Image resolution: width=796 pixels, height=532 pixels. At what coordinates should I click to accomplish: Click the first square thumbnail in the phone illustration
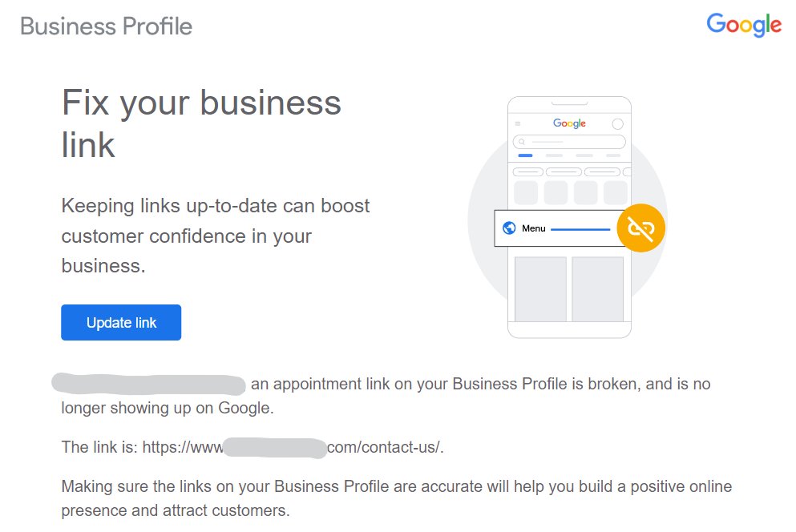click(526, 192)
